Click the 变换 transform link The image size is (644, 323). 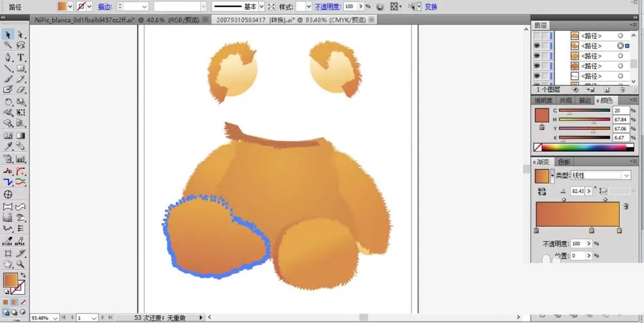(431, 6)
